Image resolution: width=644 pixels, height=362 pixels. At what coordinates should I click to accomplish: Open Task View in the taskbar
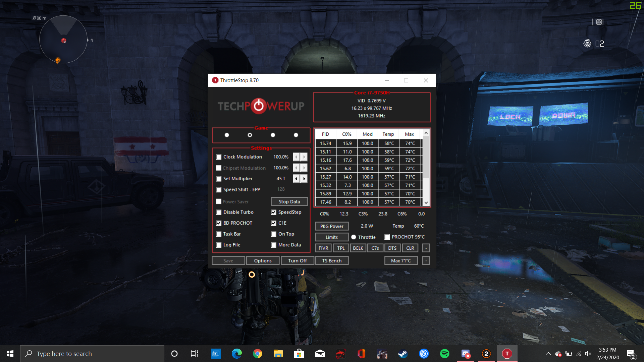(195, 354)
